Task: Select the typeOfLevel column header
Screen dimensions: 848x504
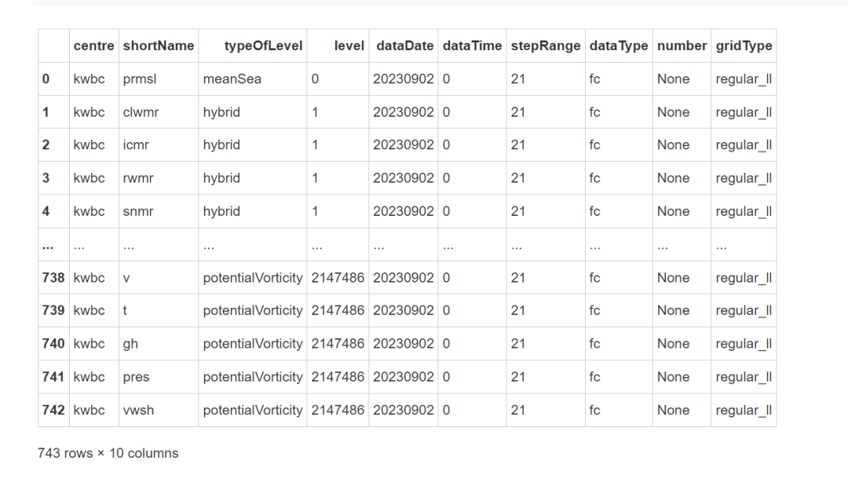Action: click(263, 46)
